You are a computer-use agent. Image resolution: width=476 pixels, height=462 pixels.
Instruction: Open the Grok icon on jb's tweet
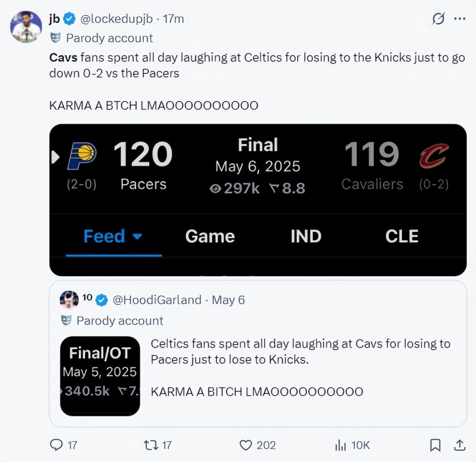pyautogui.click(x=439, y=19)
